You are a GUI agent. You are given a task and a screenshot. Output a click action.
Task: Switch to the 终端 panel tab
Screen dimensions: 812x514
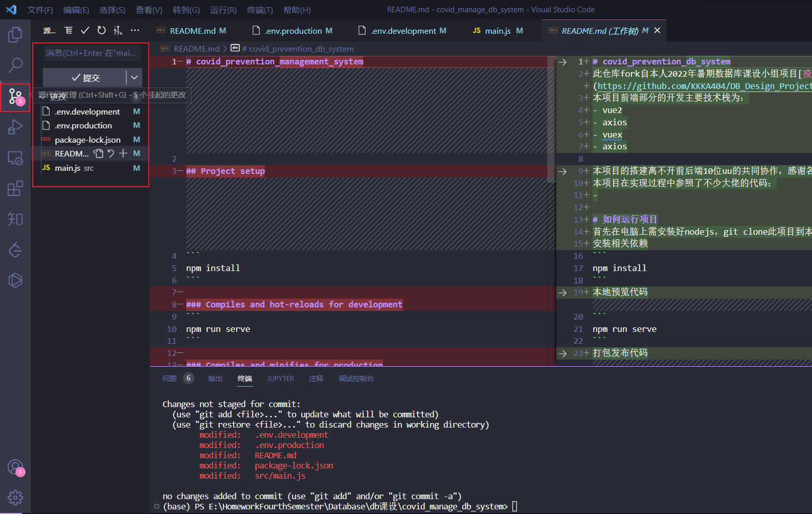245,378
